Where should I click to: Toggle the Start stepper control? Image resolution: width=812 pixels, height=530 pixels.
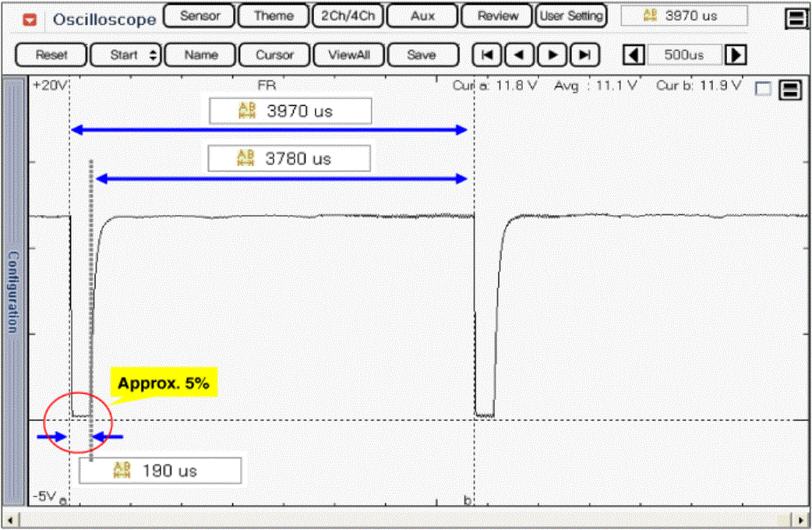[125, 55]
